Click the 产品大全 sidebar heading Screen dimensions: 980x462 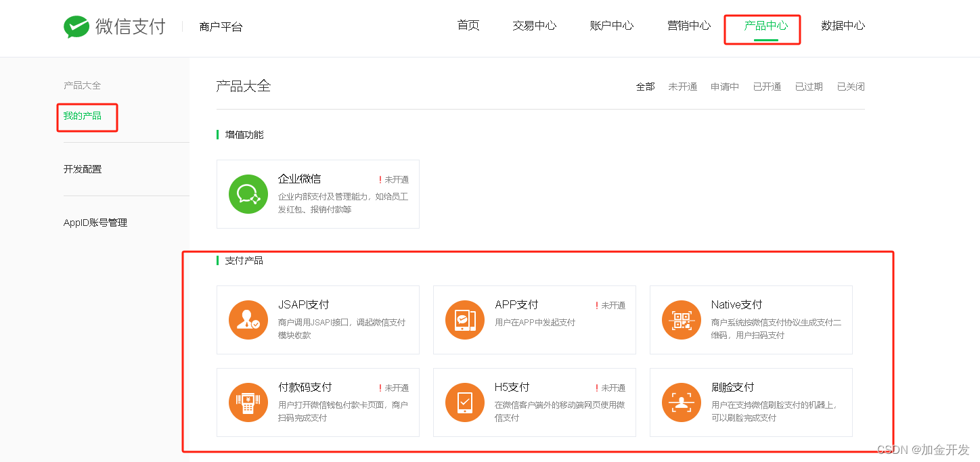pos(82,85)
